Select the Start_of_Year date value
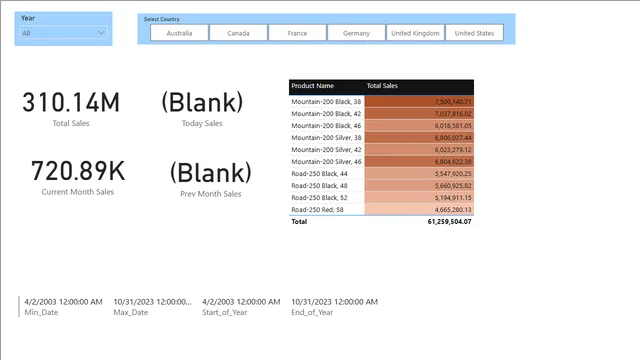 [241, 302]
